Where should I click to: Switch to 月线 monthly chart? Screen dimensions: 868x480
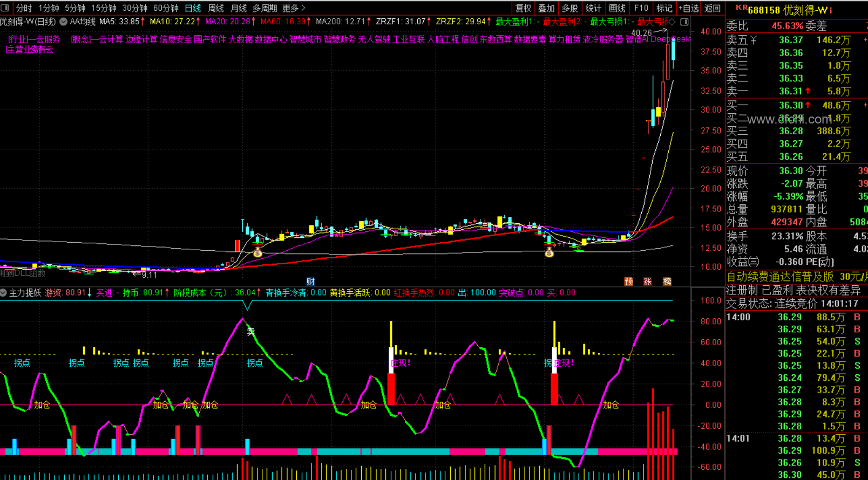pos(239,8)
